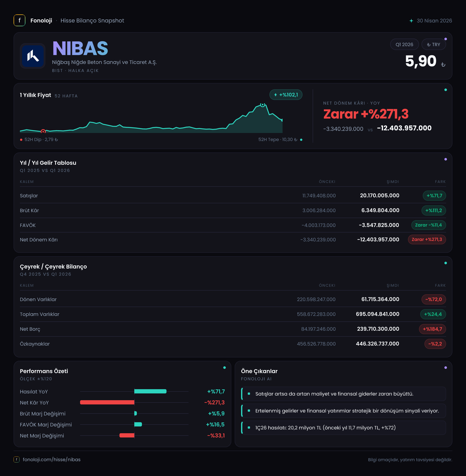Click the +%24,4 badge for Toplam Varlıklar

pos(433,314)
